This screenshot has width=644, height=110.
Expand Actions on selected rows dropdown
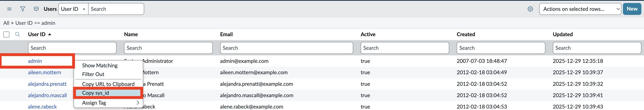coord(580,9)
